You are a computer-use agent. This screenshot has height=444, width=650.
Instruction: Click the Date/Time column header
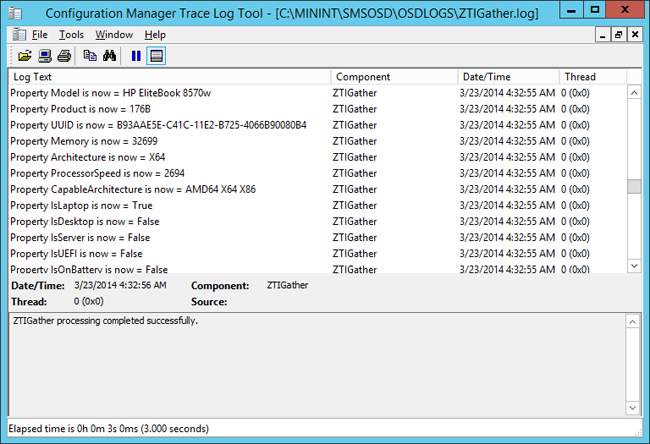(x=507, y=77)
